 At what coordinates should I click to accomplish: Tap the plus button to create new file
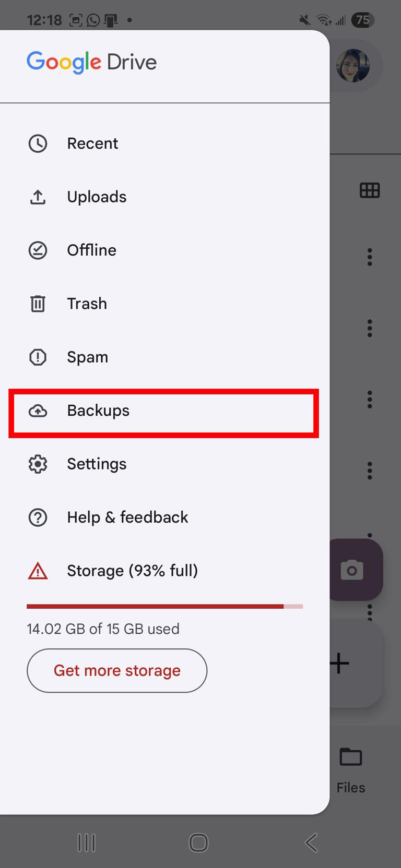tap(338, 663)
